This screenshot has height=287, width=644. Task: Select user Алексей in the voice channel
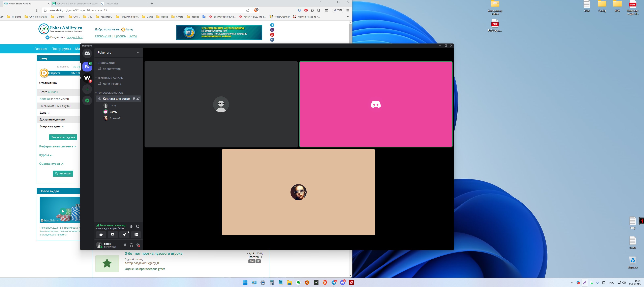(x=115, y=118)
